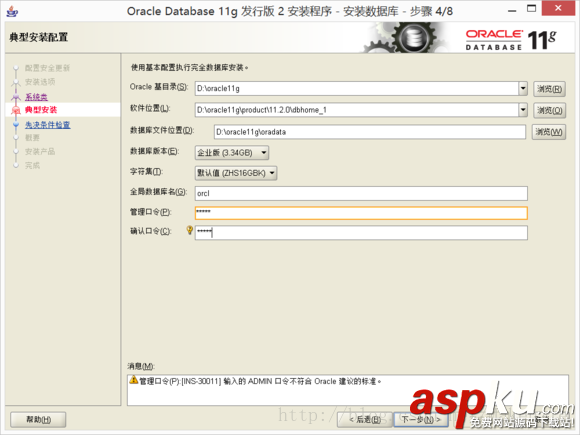This screenshot has height=435, width=580.
Task: Click the 帮助(H) button
Action: point(38,419)
